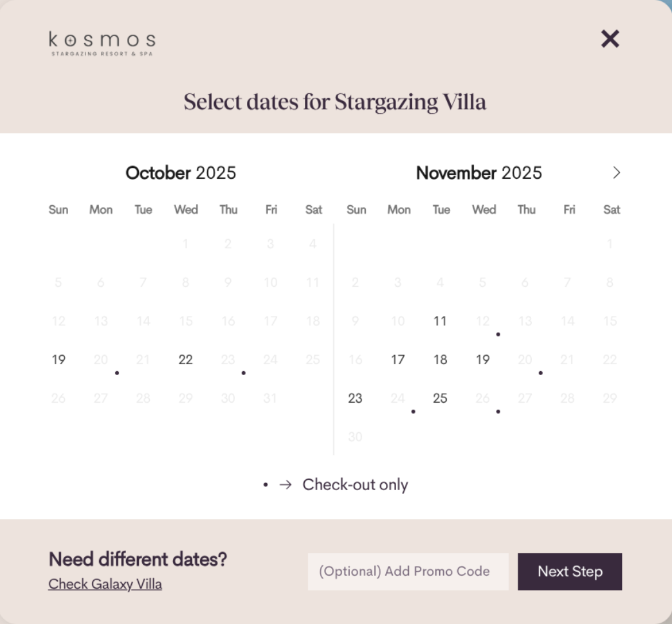Choose November 23 date
Image resolution: width=672 pixels, height=624 pixels.
click(x=356, y=398)
